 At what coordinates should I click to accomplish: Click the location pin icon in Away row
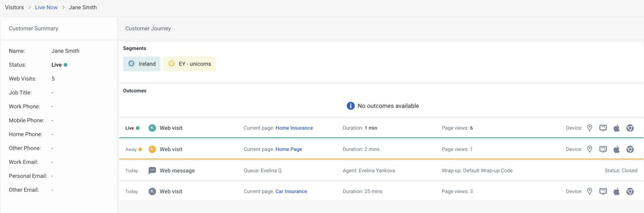(x=590, y=149)
